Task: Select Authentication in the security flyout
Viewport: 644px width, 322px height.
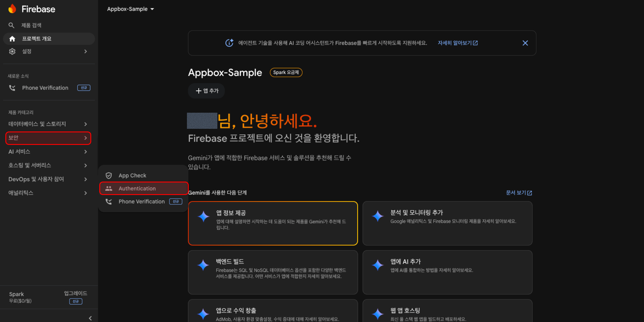Action: click(x=144, y=188)
